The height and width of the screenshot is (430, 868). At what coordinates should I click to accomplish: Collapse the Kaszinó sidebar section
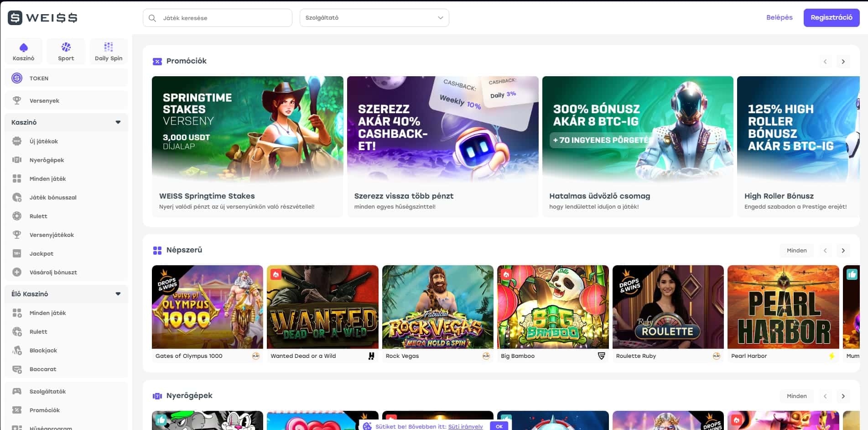point(118,122)
